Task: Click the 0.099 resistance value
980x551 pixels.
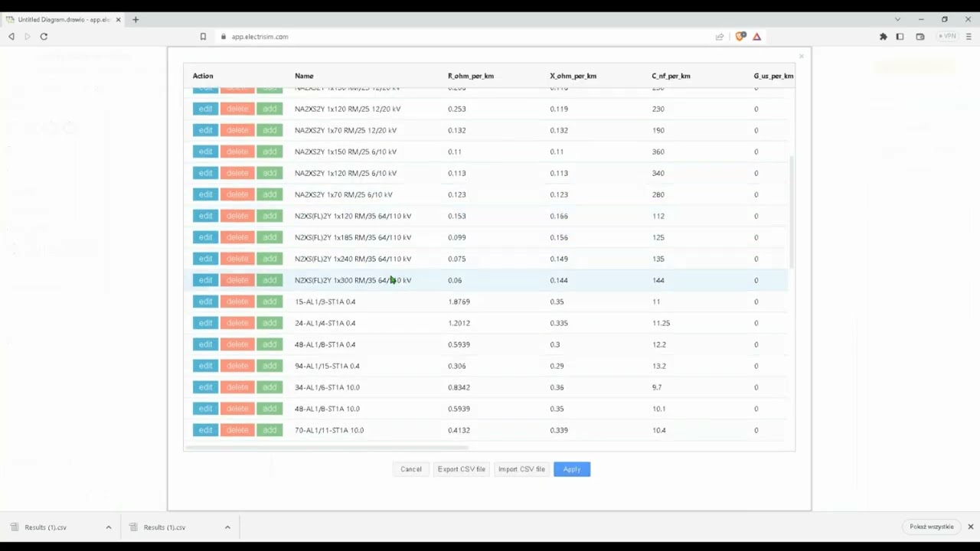Action: [457, 237]
